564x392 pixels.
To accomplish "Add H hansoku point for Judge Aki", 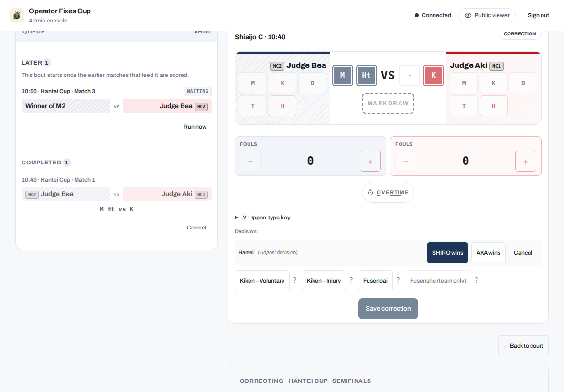I will tap(493, 106).
